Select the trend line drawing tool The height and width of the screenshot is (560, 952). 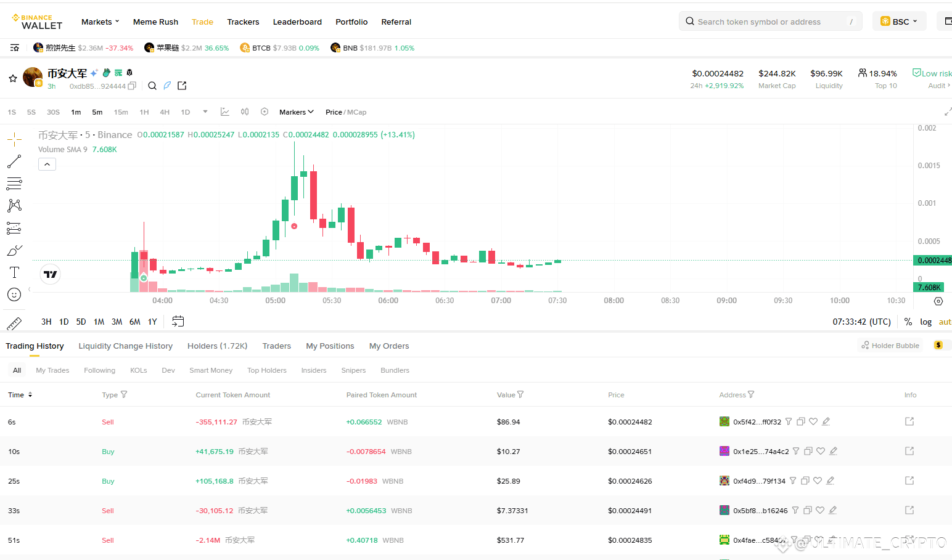(14, 161)
